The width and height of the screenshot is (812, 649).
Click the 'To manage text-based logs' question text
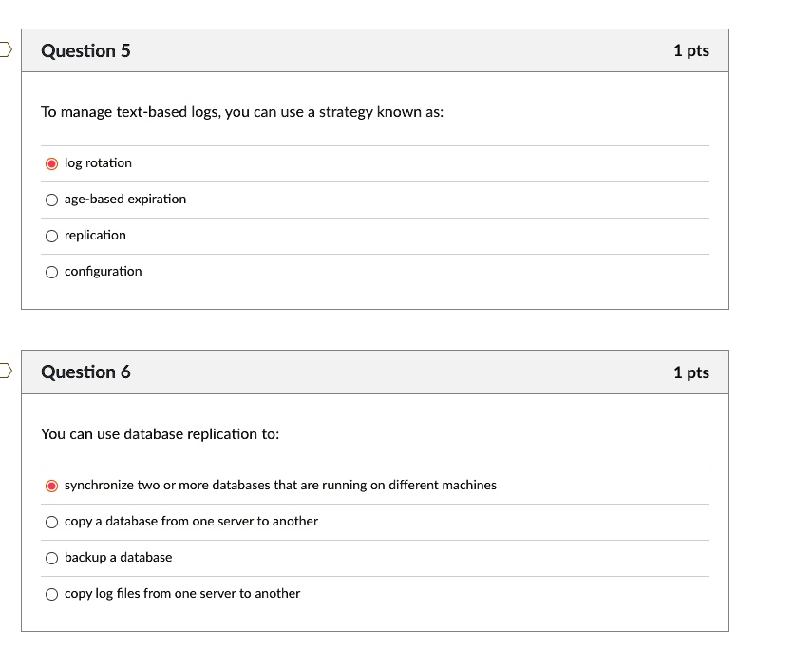(241, 112)
